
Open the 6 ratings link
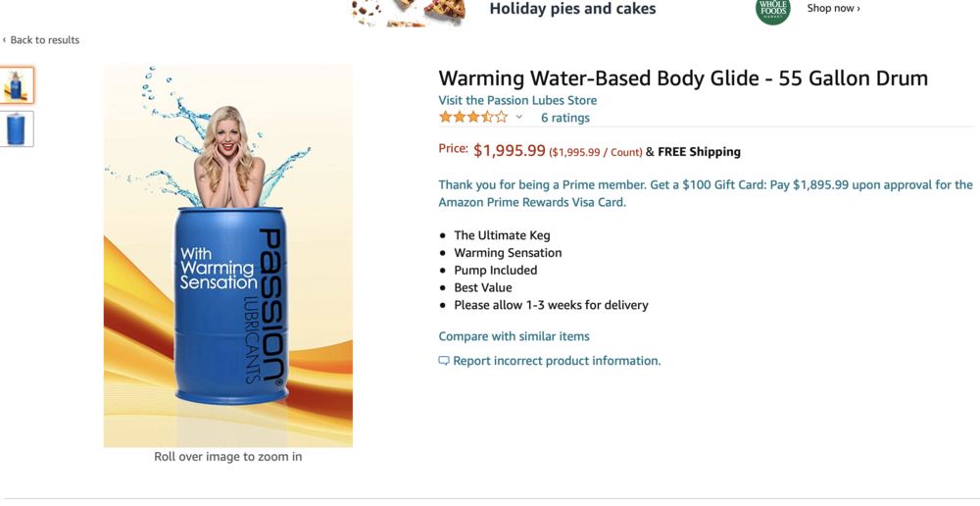(x=565, y=118)
